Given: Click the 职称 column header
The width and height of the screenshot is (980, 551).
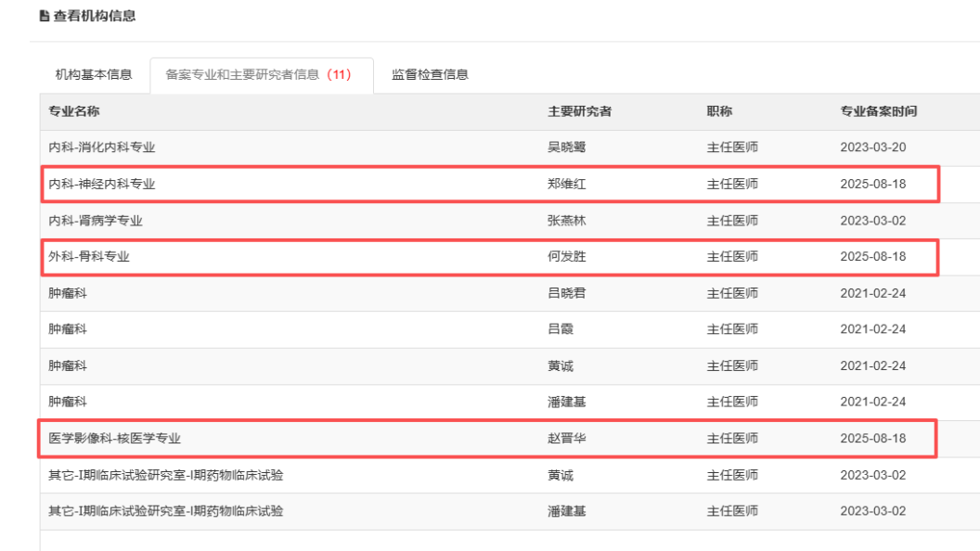Looking at the screenshot, I should (719, 111).
